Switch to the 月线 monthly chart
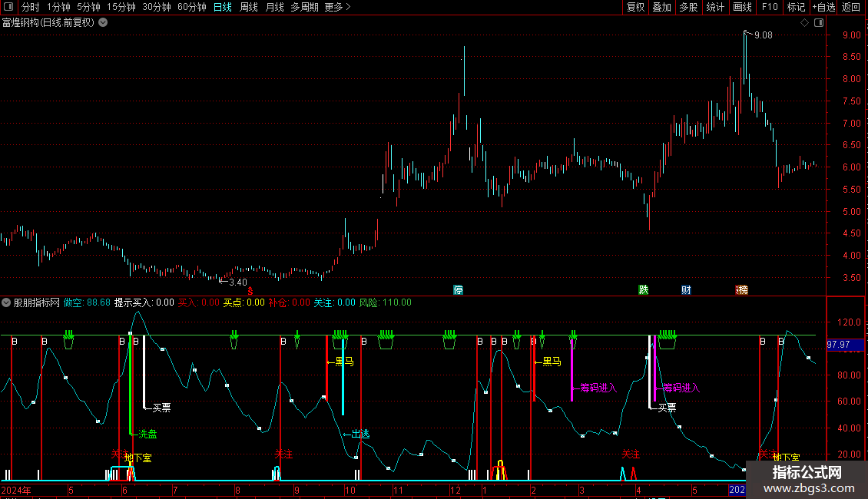Viewport: 868px width, 499px height. tap(274, 7)
